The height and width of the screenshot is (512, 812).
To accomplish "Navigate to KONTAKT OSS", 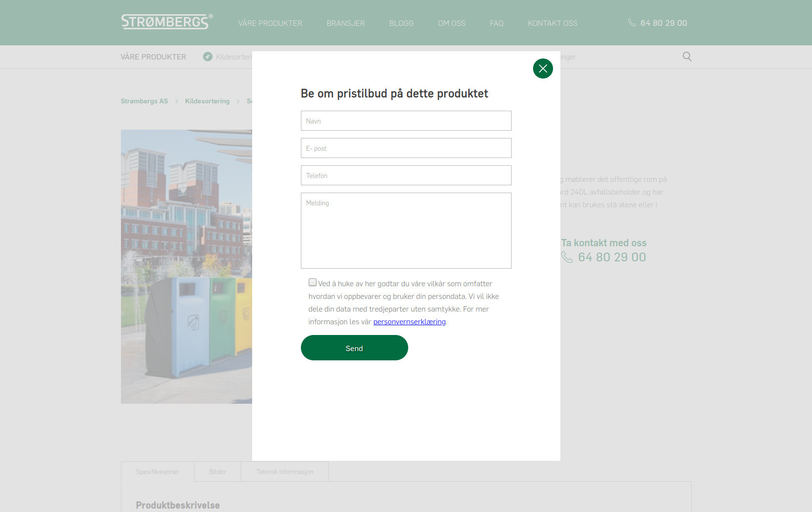I will pyautogui.click(x=553, y=23).
